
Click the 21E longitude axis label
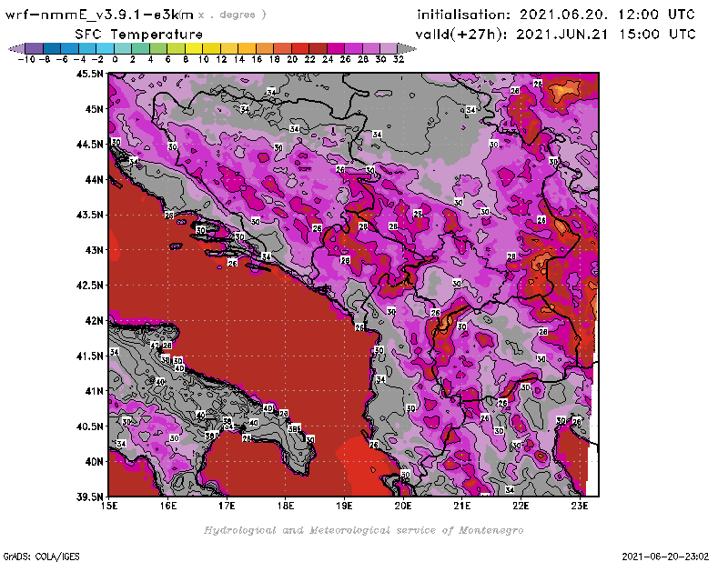click(462, 506)
